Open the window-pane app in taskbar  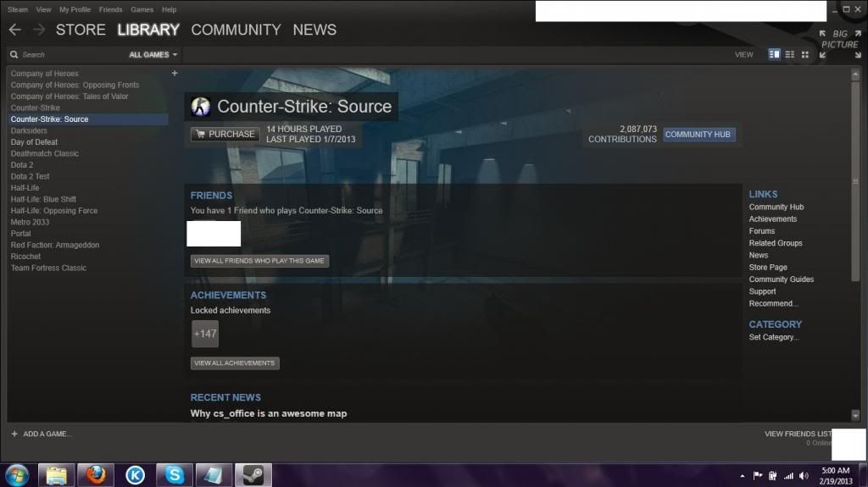pyautogui.click(x=214, y=475)
